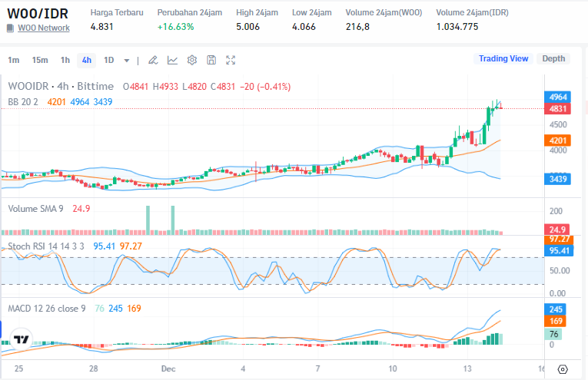Click the save chart floppy icon
Image resolution: width=588 pixels, height=380 pixels.
(x=211, y=61)
